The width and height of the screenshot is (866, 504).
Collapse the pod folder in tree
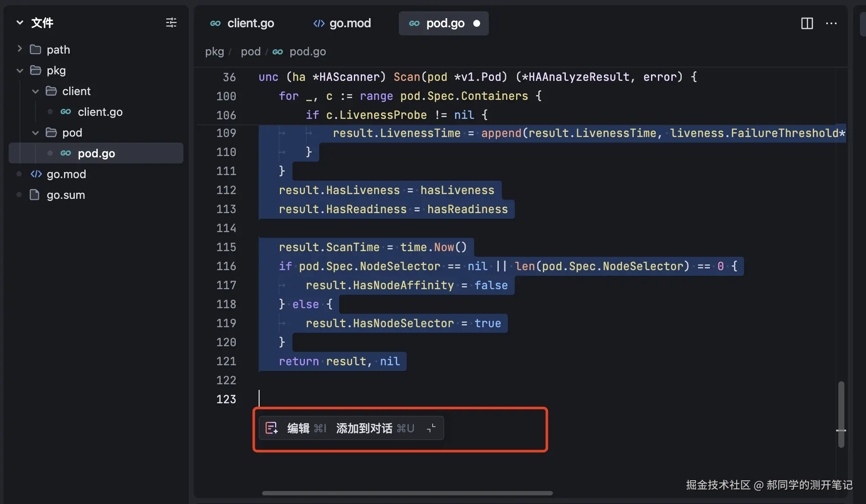(x=35, y=133)
